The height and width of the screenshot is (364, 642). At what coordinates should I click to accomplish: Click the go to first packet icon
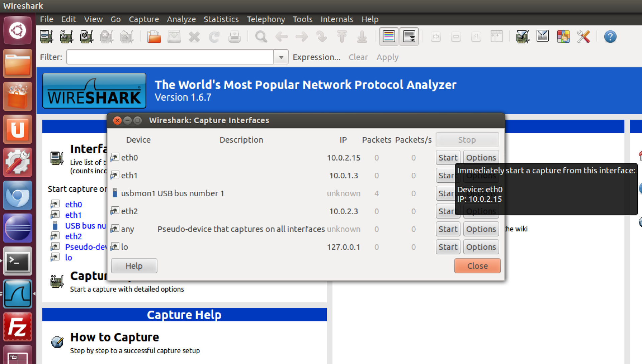[x=342, y=37]
